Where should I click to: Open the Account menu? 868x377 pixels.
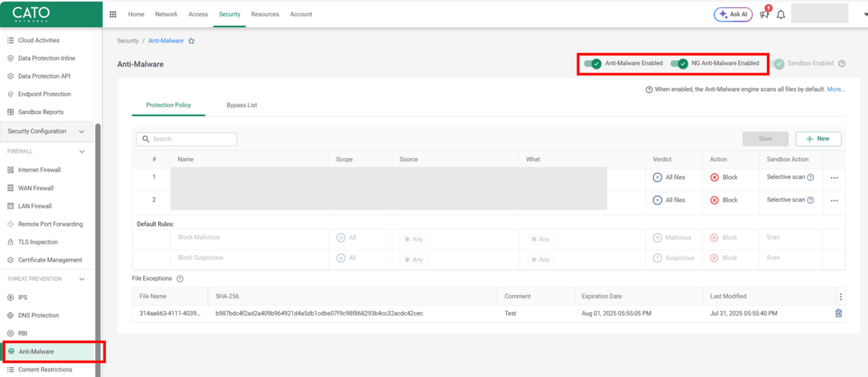tap(301, 14)
